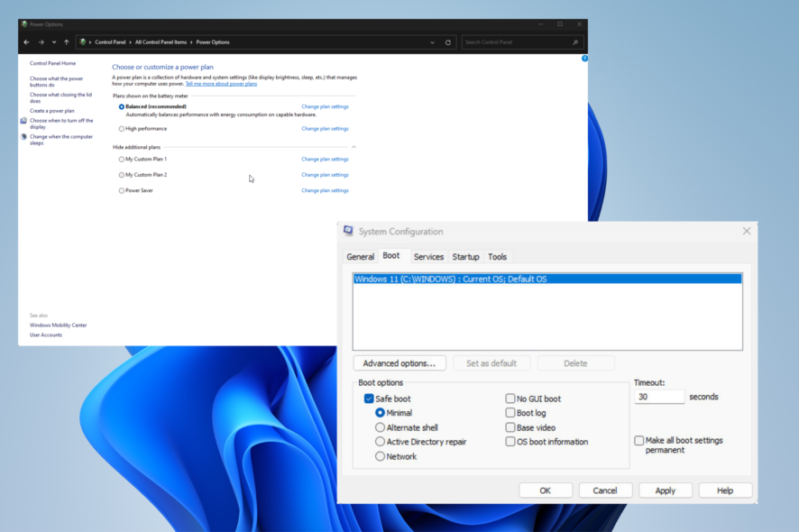Open the Services tab
Viewport: 799px width, 532px height.
click(428, 257)
